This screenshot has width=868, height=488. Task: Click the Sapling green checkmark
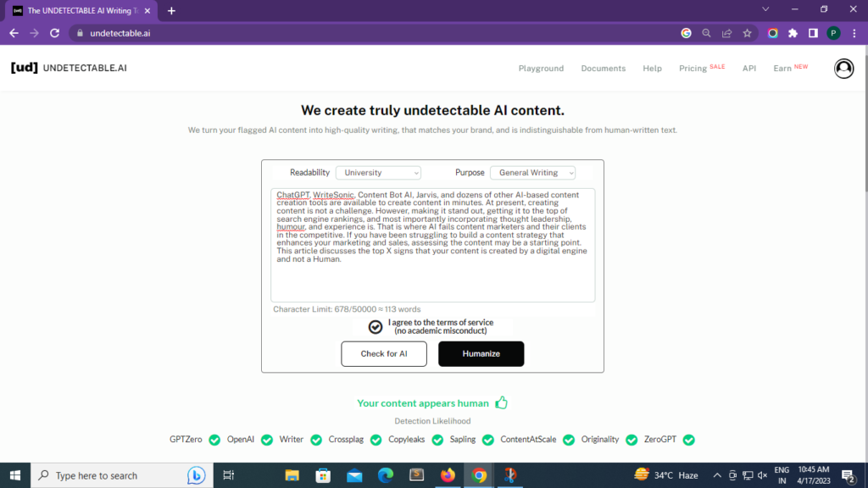487,440
